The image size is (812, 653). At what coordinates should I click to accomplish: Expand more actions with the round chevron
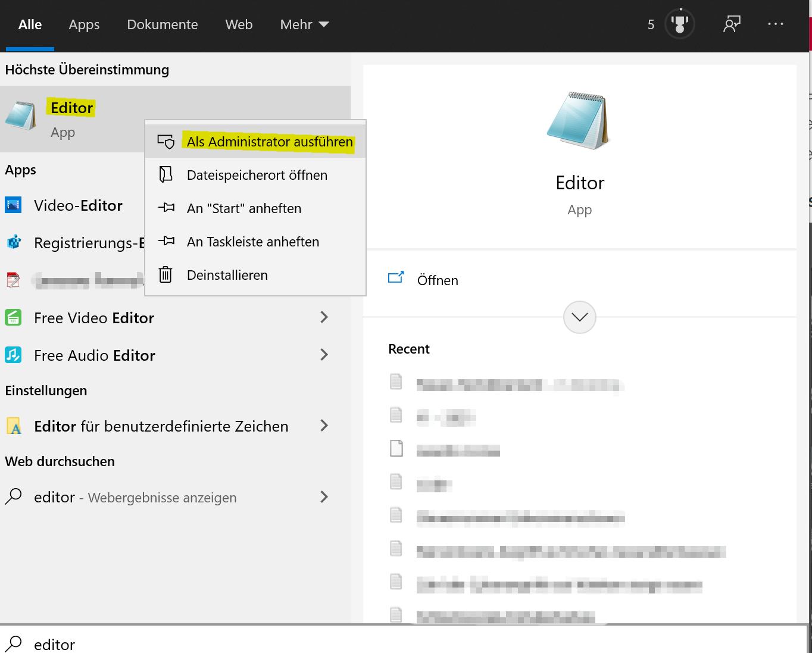[579, 317]
